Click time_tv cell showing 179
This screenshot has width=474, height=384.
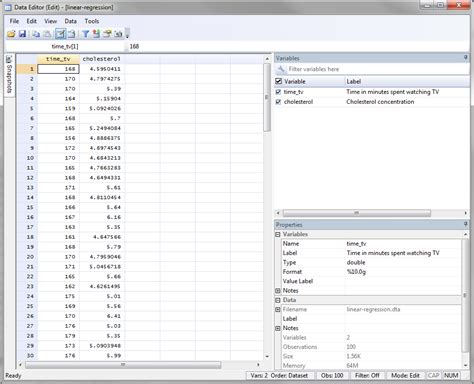click(58, 336)
